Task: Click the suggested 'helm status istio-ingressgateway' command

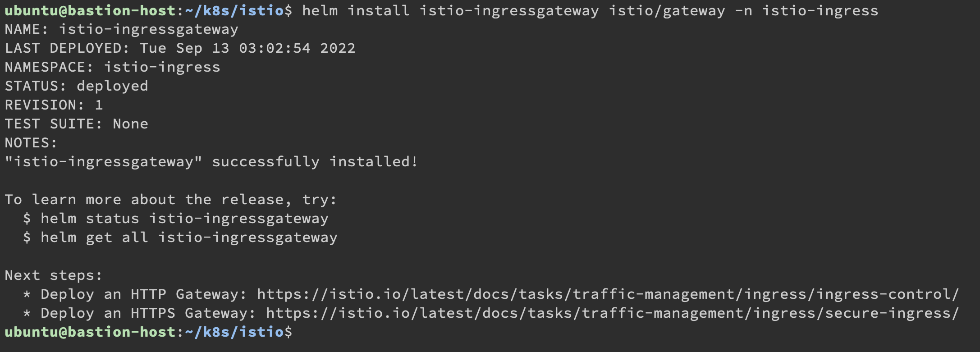Action: point(184,219)
